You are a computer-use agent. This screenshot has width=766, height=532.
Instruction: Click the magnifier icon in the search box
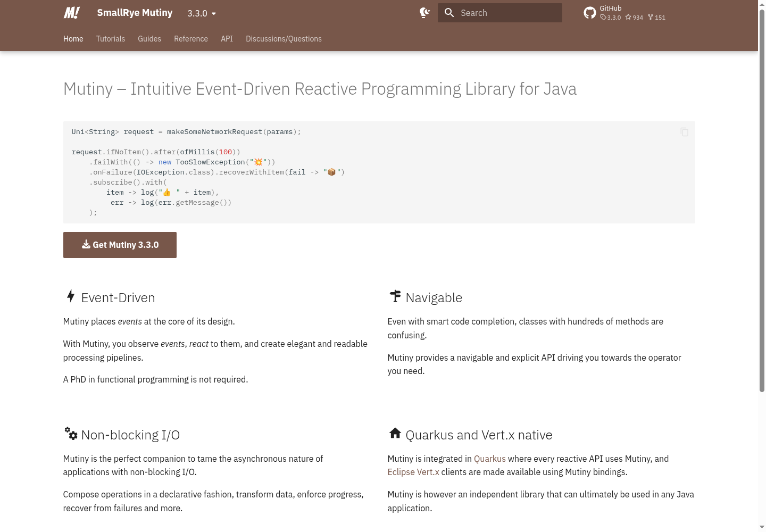[x=449, y=13]
